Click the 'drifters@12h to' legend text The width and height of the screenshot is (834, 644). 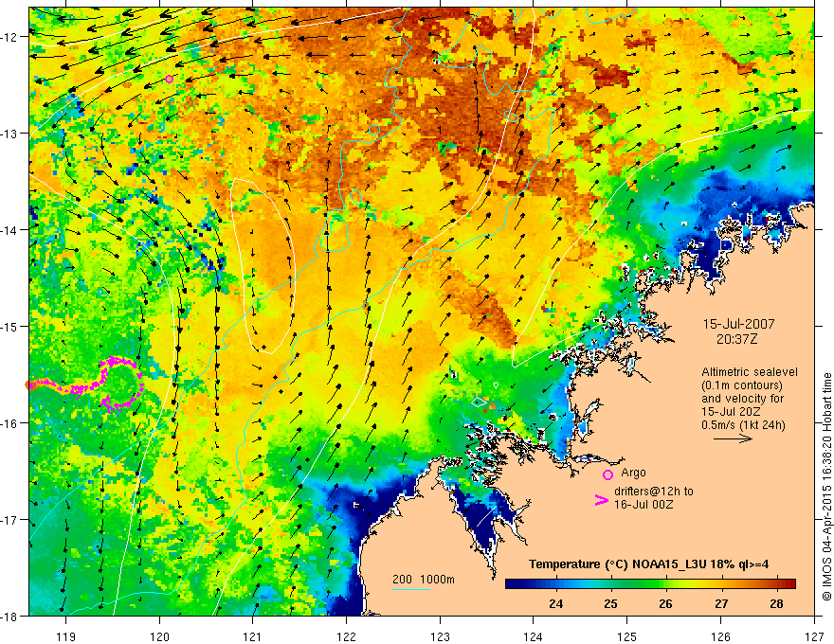[654, 491]
